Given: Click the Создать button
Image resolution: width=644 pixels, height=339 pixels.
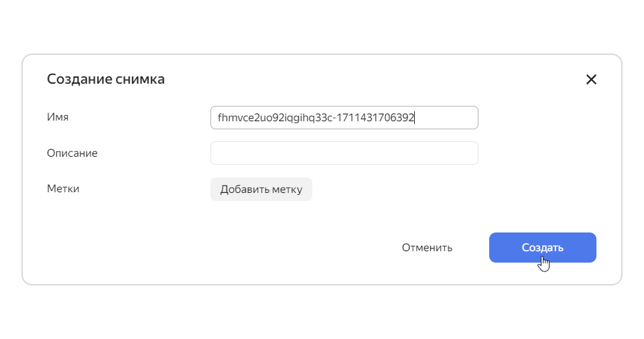Looking at the screenshot, I should [543, 247].
